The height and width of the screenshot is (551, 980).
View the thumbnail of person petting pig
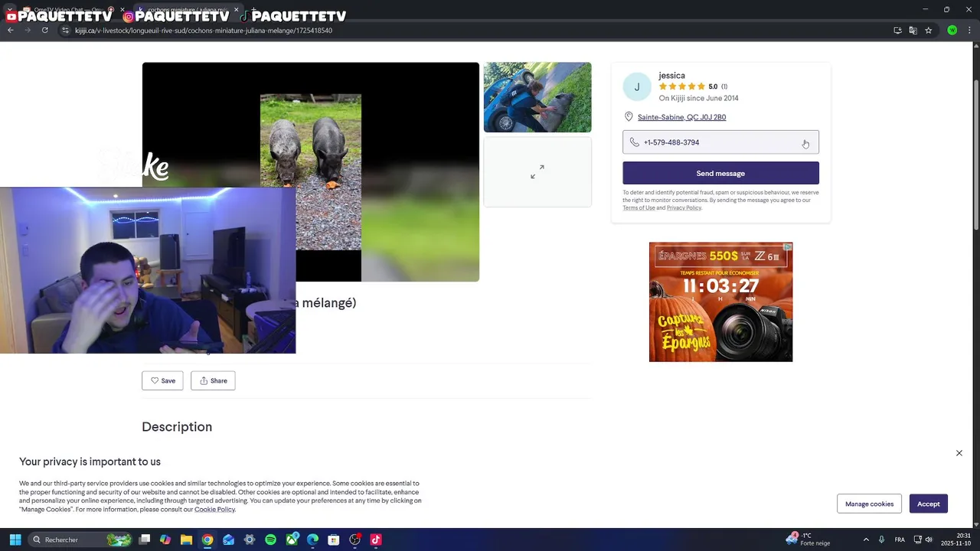537,97
